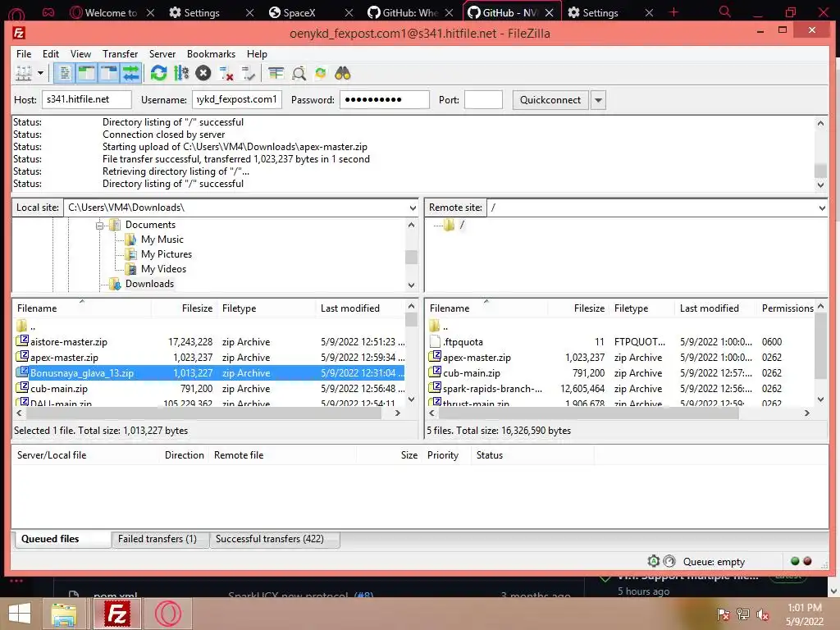Open the Transfer menu

[120, 54]
